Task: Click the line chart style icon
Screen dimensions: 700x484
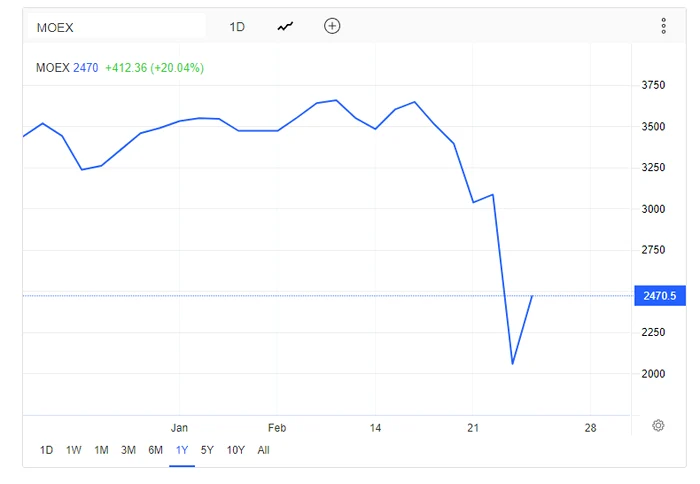Action: pos(286,27)
